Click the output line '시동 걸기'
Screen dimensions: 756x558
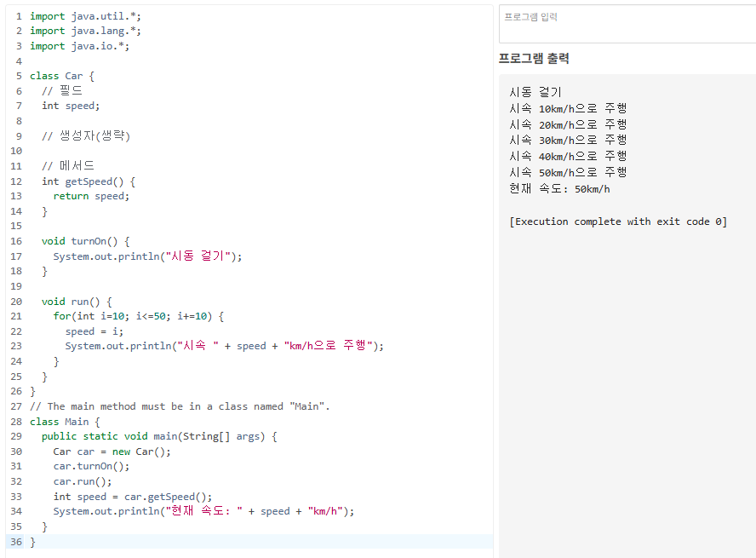(x=535, y=92)
